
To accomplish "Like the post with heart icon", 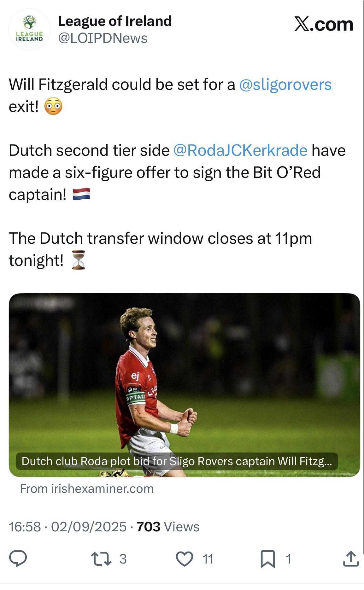I will [x=184, y=559].
